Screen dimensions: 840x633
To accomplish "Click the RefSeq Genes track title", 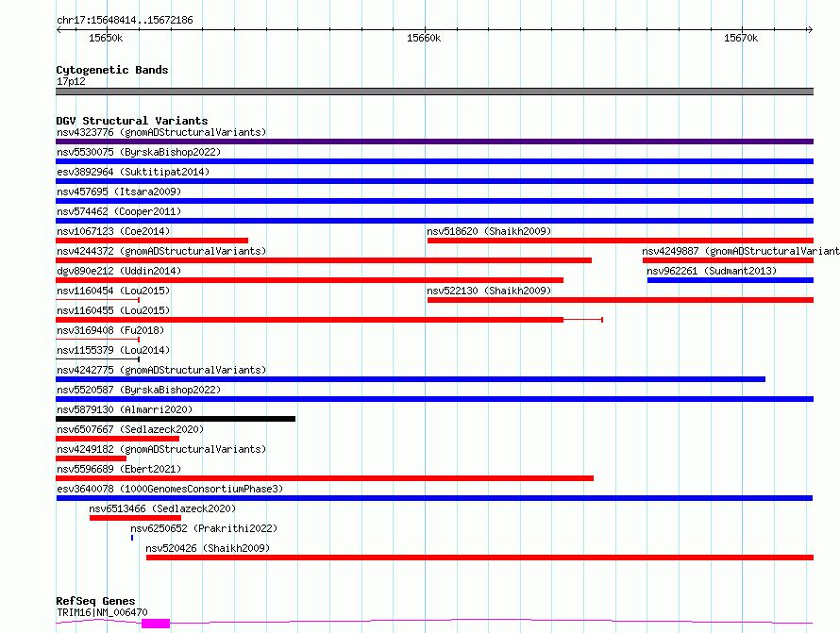I will coord(95,601).
